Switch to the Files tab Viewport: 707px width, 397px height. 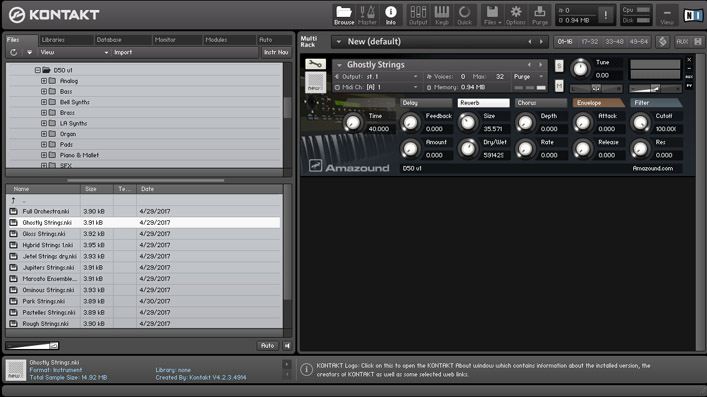[21, 40]
